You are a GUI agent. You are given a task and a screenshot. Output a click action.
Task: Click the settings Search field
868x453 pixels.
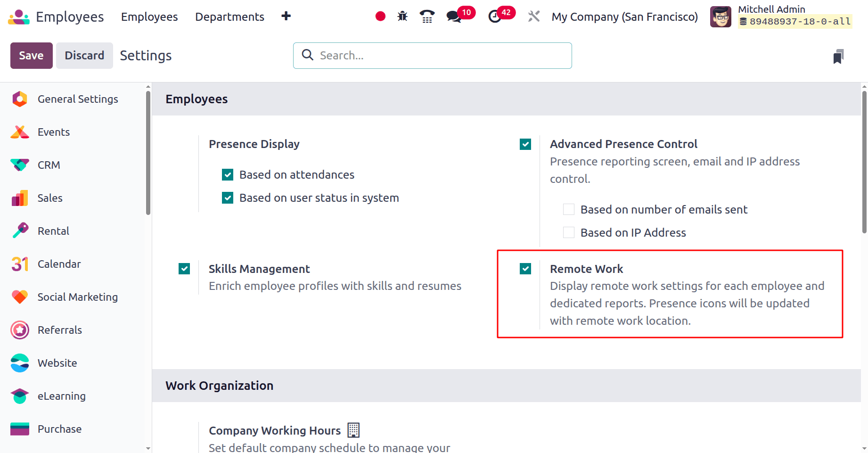click(438, 56)
